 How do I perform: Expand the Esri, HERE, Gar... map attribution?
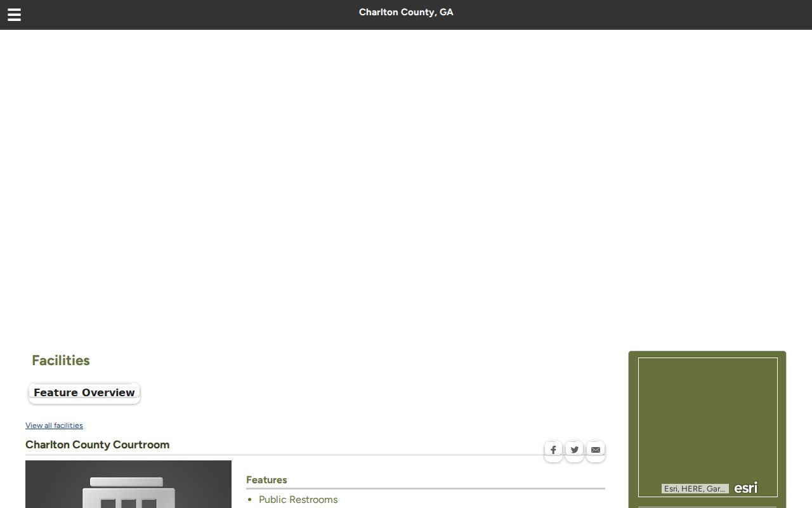click(695, 489)
